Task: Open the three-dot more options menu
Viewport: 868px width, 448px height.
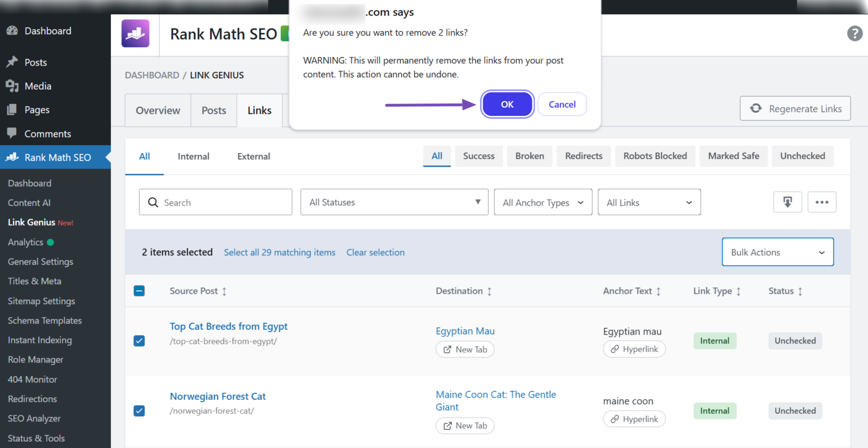Action: click(x=822, y=202)
